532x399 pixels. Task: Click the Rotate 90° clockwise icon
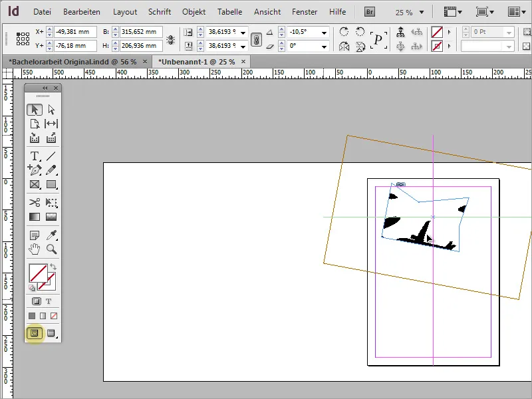344,32
